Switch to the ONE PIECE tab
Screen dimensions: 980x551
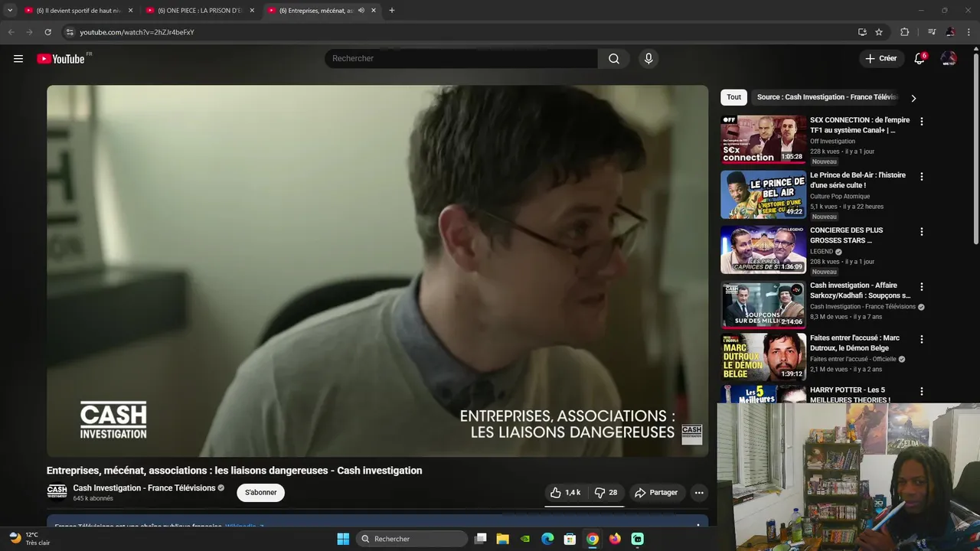[x=200, y=11]
